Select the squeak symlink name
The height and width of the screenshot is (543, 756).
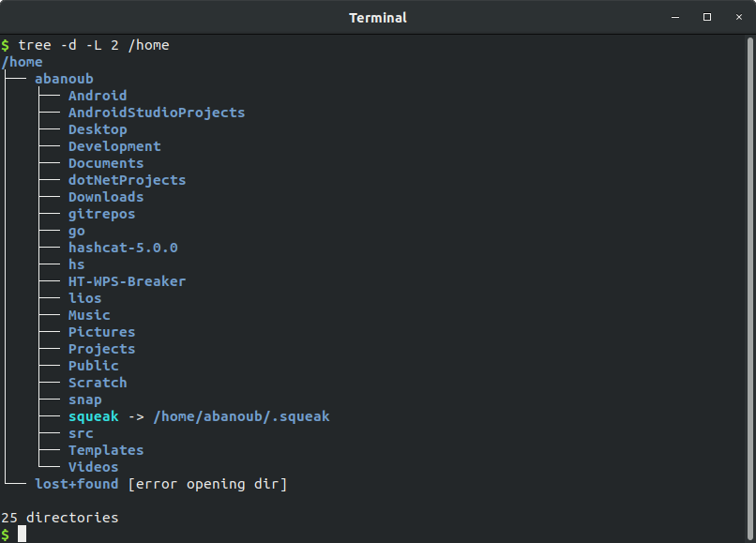coord(93,416)
